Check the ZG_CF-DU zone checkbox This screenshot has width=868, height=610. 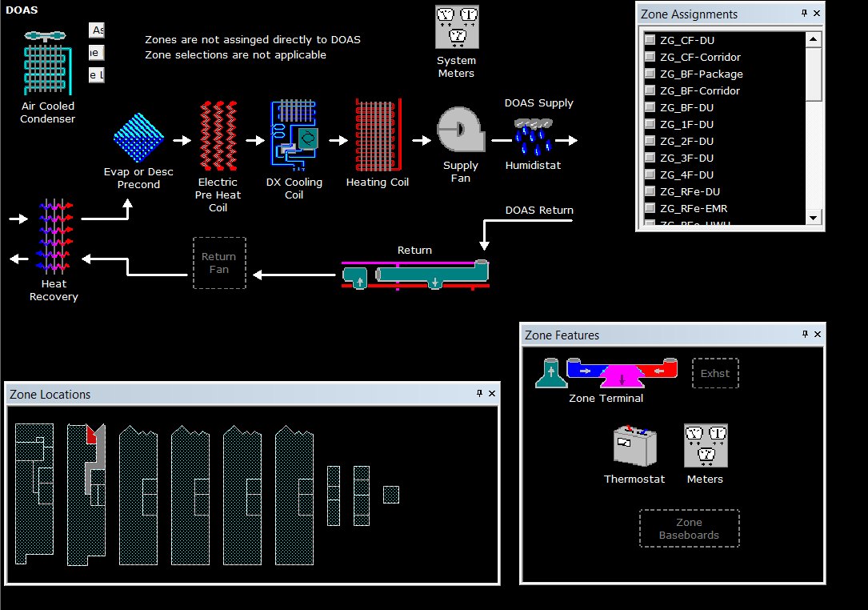tap(650, 40)
